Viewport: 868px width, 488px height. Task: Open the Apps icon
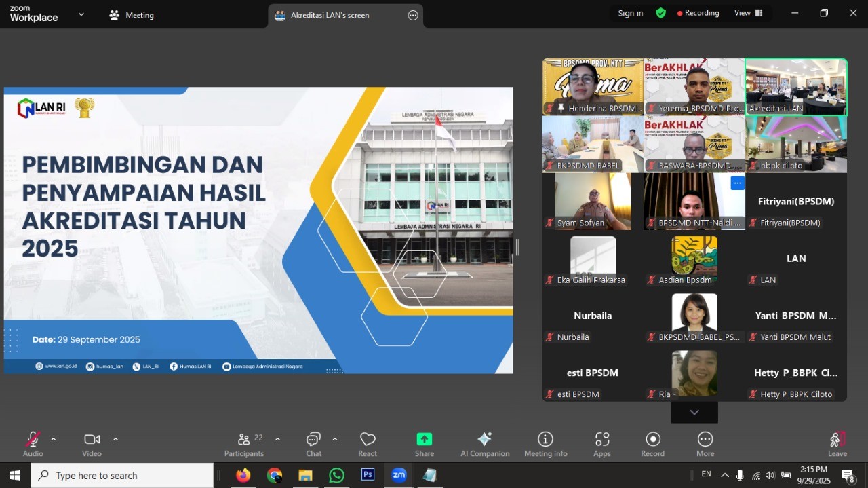[602, 439]
